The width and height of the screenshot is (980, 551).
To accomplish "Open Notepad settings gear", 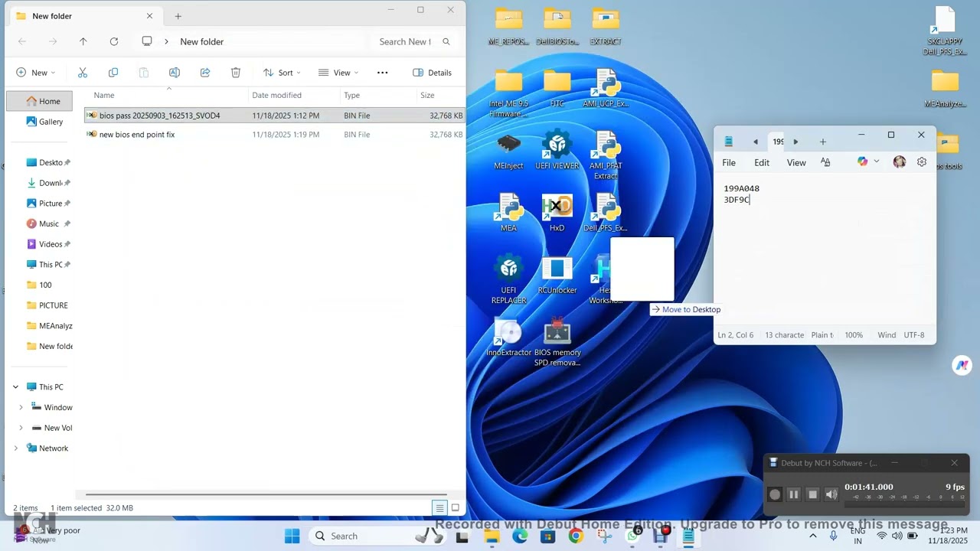I will click(x=922, y=162).
